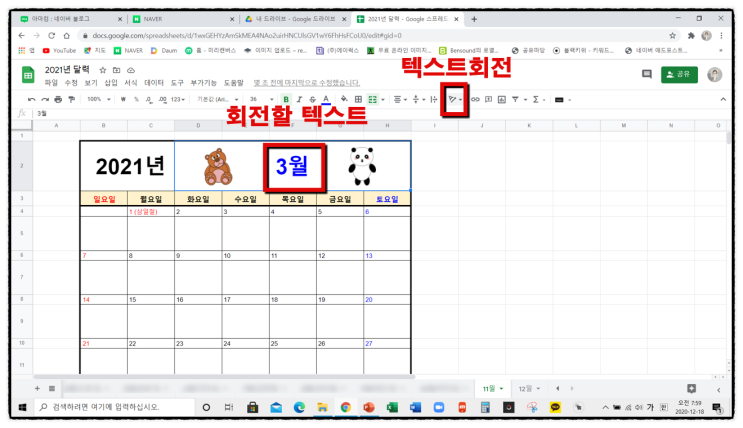Expand the merge cells options arrow

click(383, 100)
